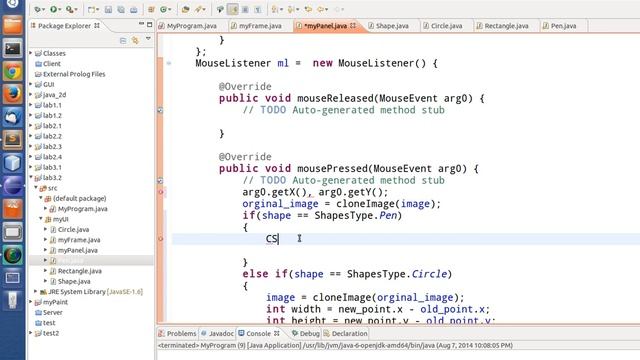Click the Next Annotation icon in the toolbar
The image size is (640, 360).
coord(276,9)
